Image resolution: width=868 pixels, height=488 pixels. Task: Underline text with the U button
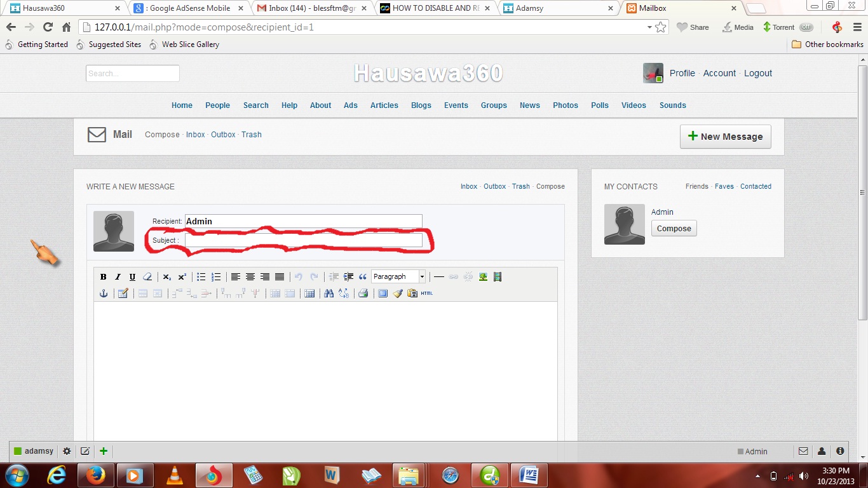[x=132, y=277]
